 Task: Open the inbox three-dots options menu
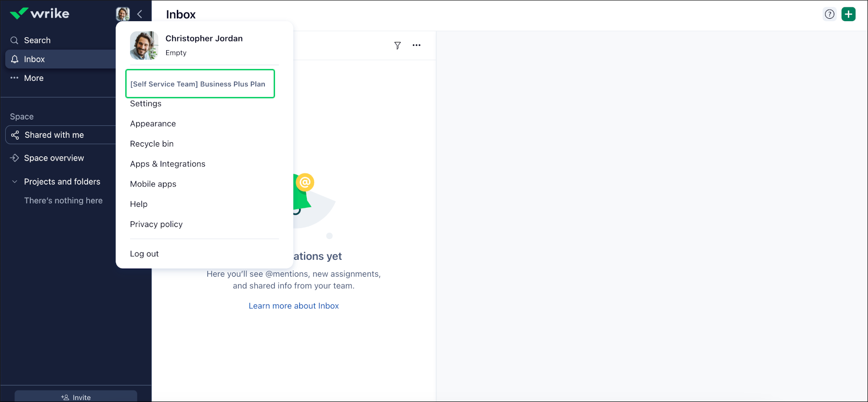tap(417, 45)
